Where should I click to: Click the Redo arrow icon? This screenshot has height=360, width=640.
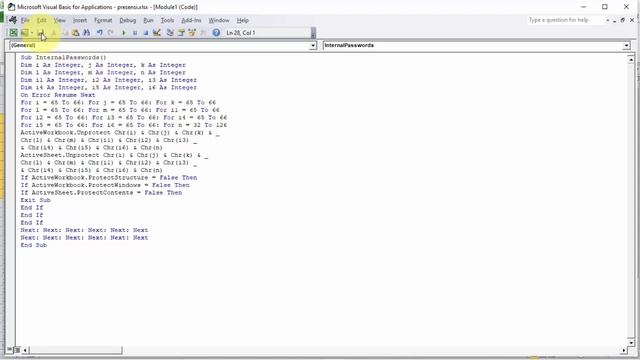click(111, 33)
